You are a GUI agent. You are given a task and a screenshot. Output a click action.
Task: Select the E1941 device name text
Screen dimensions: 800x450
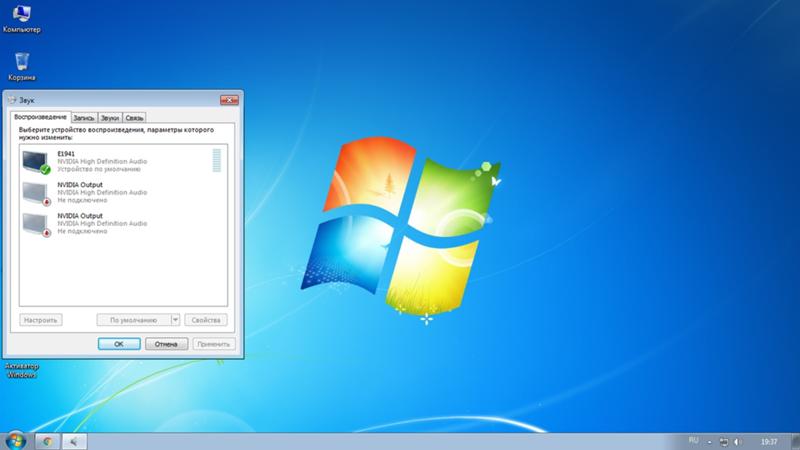click(66, 154)
